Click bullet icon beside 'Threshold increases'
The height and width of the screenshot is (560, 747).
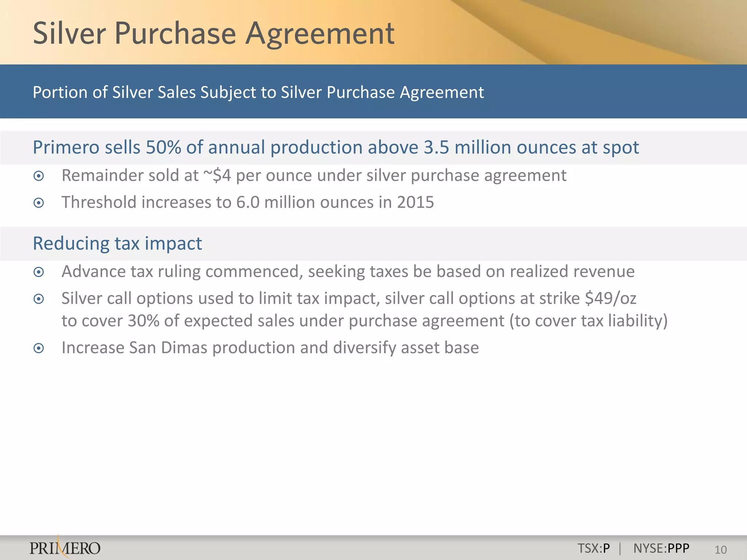tap(39, 203)
